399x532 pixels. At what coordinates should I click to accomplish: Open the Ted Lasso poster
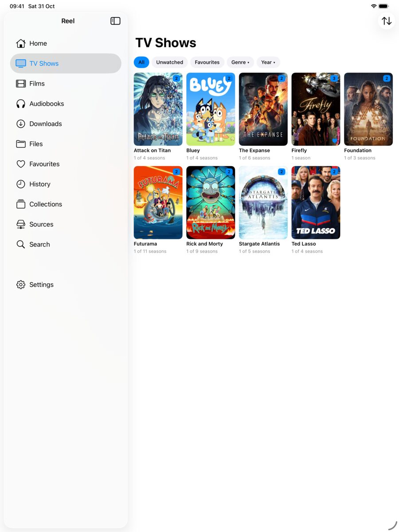point(316,203)
